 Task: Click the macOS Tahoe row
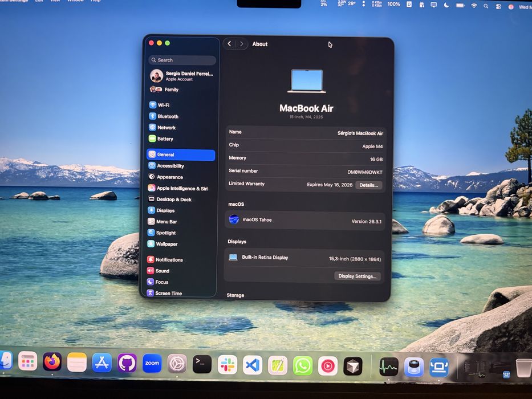(x=305, y=221)
